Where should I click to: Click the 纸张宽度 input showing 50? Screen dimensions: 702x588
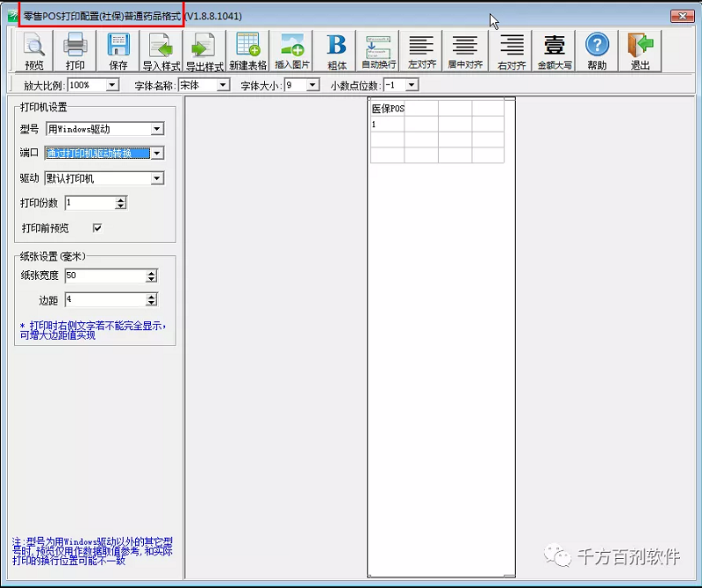click(105, 276)
